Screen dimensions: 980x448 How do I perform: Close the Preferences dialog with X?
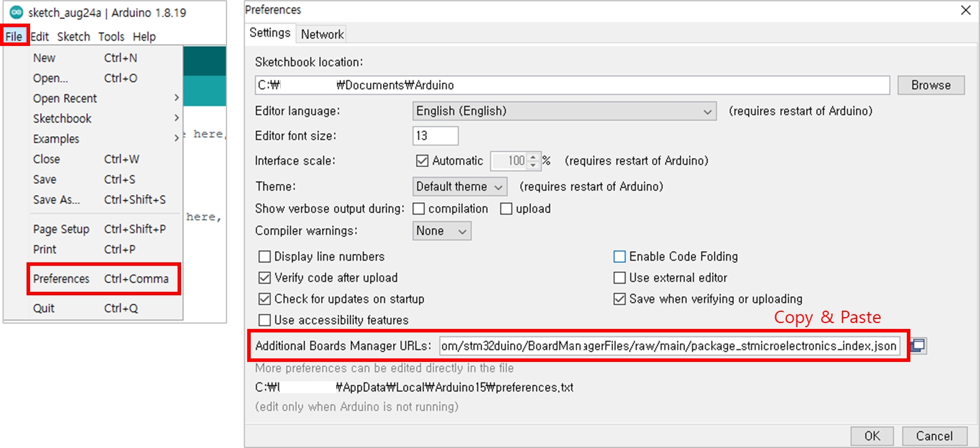tap(965, 10)
